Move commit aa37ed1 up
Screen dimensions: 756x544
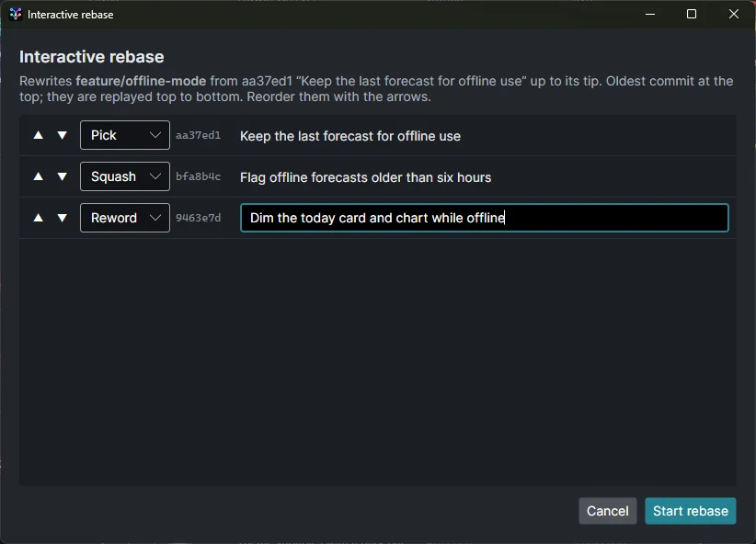coord(38,135)
